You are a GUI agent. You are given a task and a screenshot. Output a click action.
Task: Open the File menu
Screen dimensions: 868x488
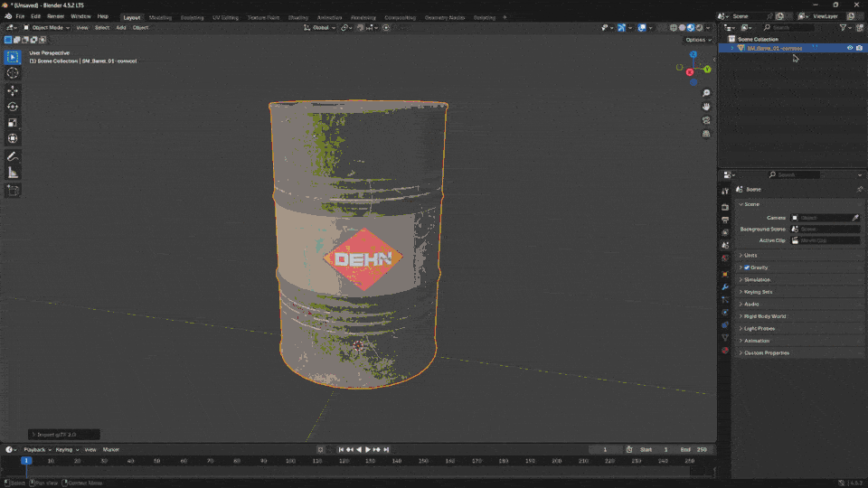click(x=20, y=16)
